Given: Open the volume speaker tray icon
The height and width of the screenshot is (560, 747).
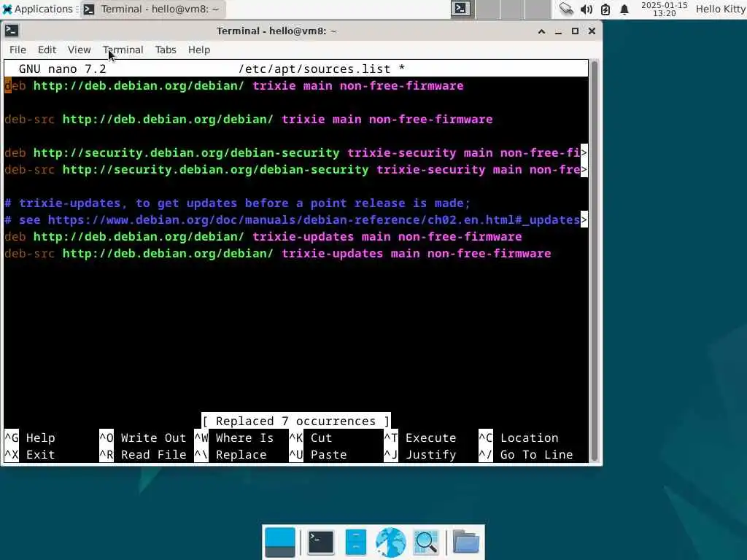Looking at the screenshot, I should [587, 9].
